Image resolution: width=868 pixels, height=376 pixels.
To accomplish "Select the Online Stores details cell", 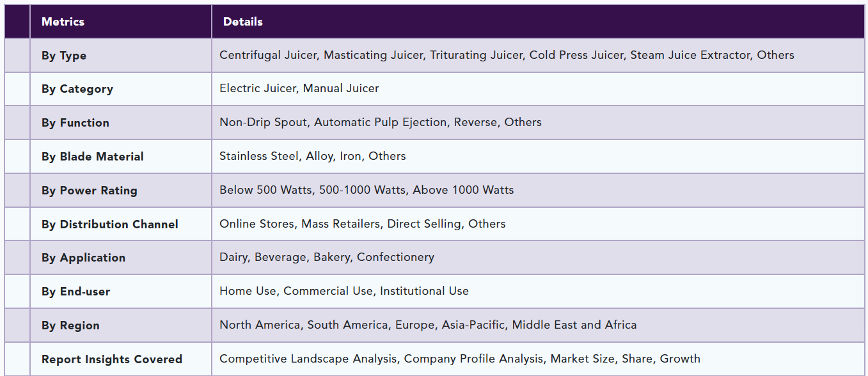I will tap(538, 224).
